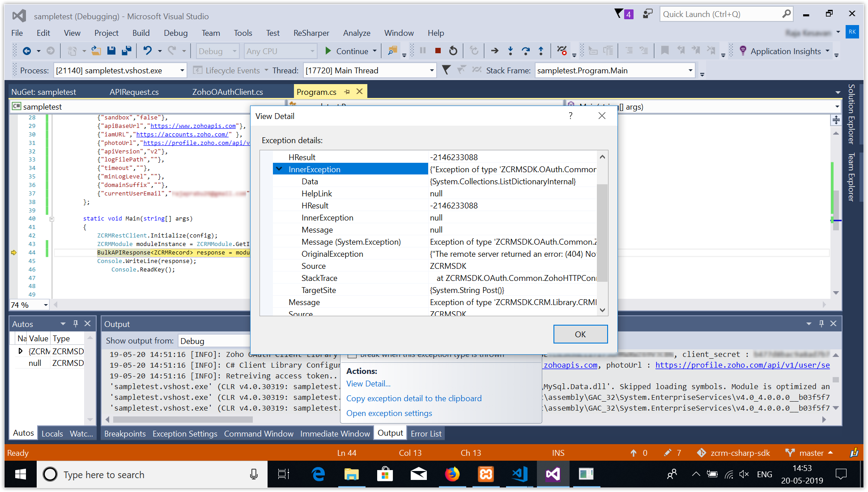
Task: Click the Save file floppy icon
Action: click(x=111, y=51)
